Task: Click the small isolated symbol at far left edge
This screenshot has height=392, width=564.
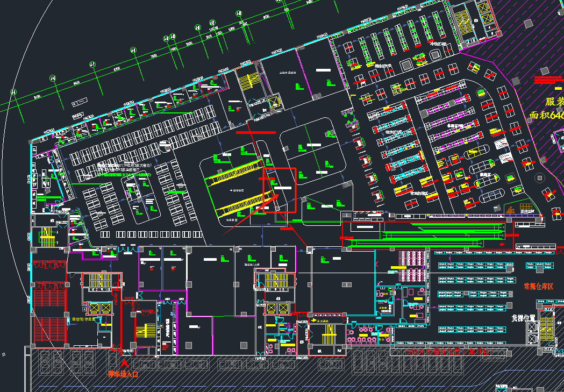Action: tap(4, 354)
